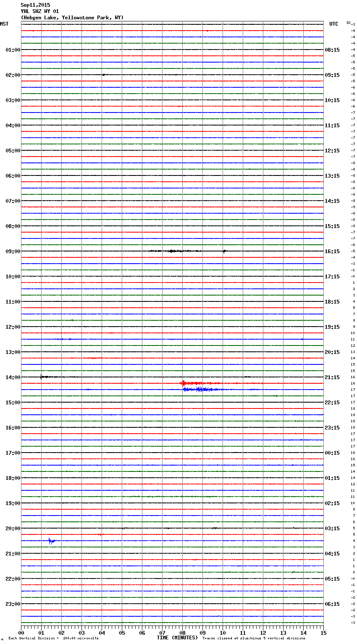Click the 09:15 UTC time label
Screen dimensions: 357x644
(x=332, y=75)
